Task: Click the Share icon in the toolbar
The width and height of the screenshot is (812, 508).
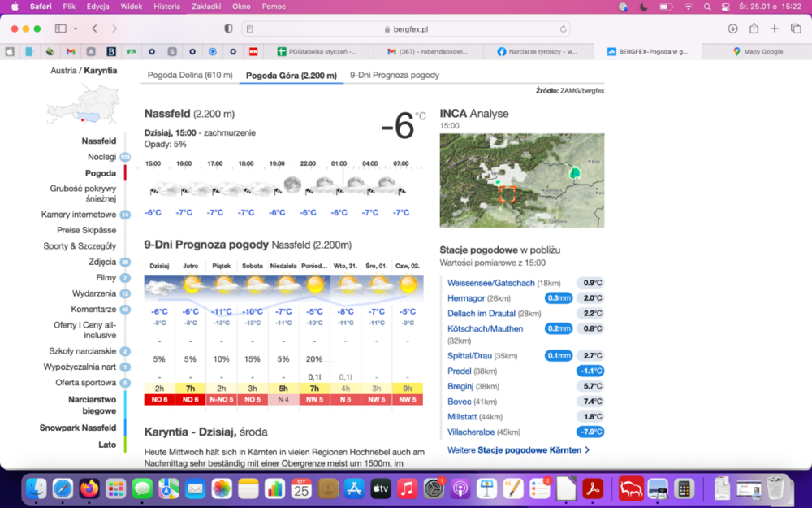Action: click(754, 28)
